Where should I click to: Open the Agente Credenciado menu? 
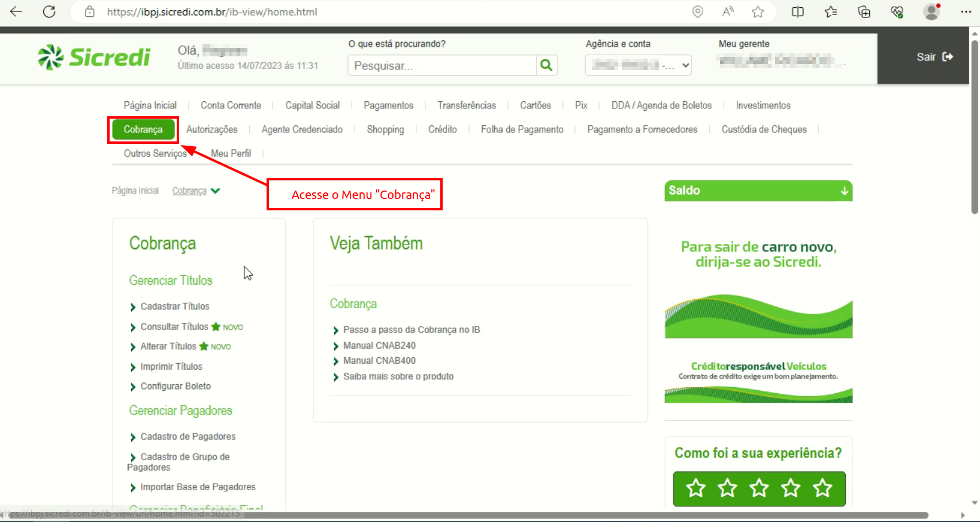[302, 129]
